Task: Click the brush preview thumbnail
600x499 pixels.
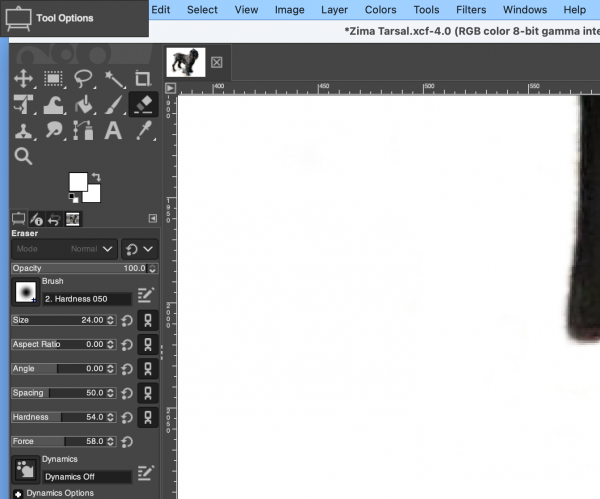Action: (26, 292)
